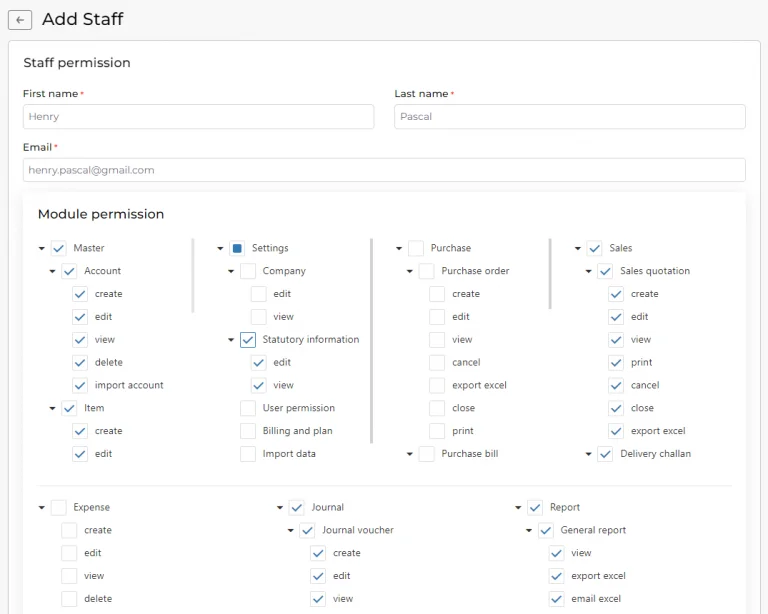Collapse the Settings module tree
This screenshot has height=614, width=768.
click(x=220, y=248)
